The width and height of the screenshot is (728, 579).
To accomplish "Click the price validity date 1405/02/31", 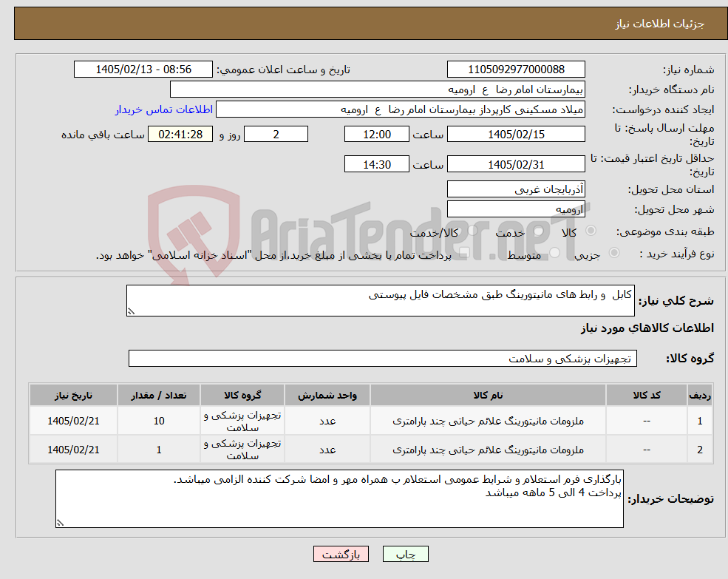I will tap(516, 164).
